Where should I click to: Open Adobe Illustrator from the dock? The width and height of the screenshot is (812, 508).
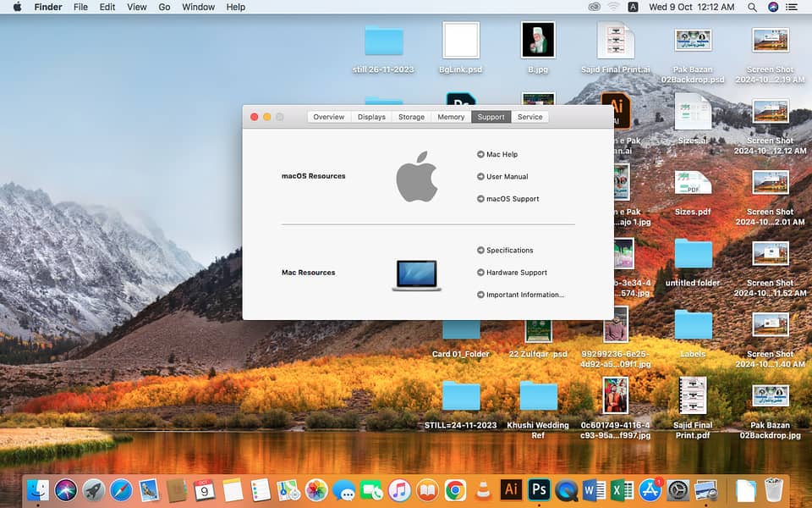click(511, 489)
